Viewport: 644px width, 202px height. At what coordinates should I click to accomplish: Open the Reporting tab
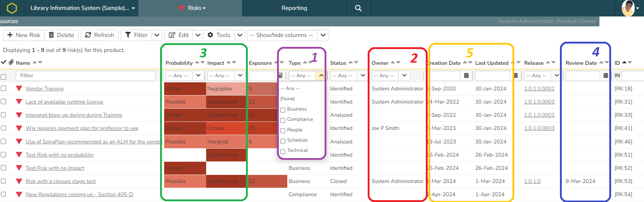click(294, 8)
